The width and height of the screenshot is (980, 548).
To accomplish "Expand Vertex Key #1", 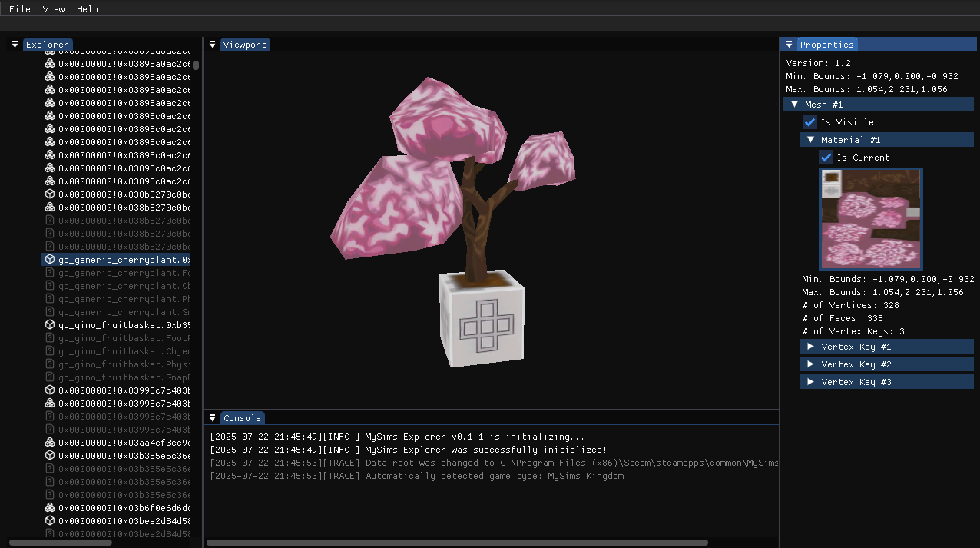I will (810, 346).
